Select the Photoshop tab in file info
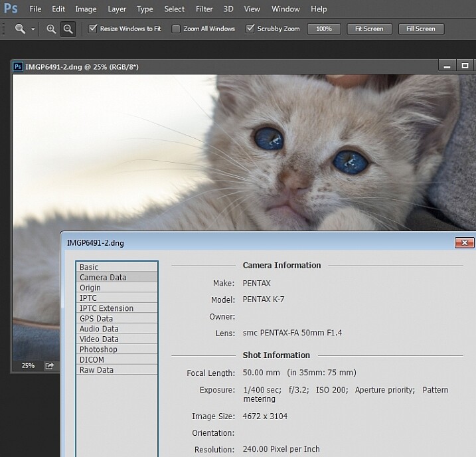 pyautogui.click(x=117, y=349)
